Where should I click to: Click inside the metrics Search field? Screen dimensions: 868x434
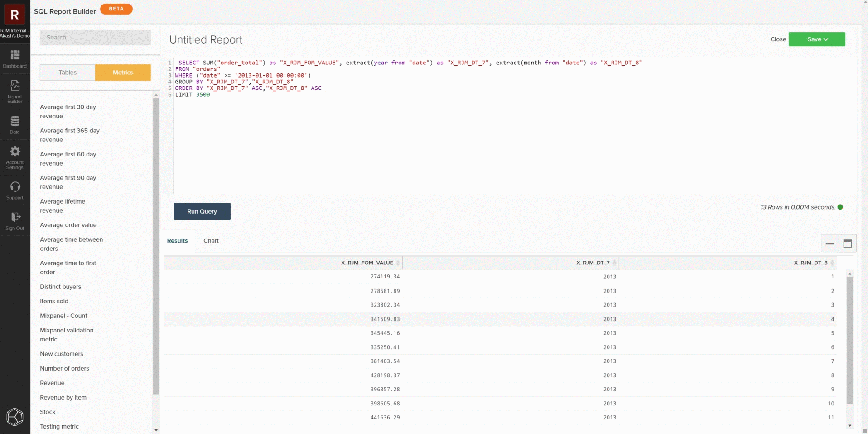pyautogui.click(x=95, y=37)
